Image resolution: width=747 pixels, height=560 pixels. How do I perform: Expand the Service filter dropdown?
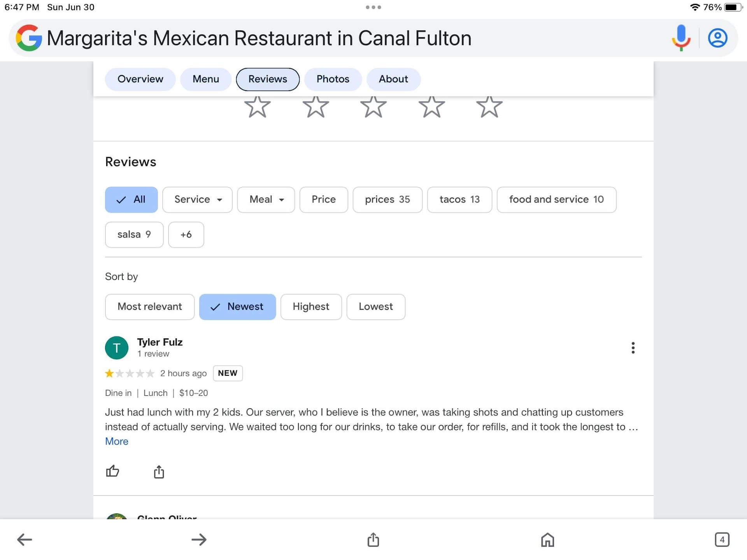pos(197,199)
